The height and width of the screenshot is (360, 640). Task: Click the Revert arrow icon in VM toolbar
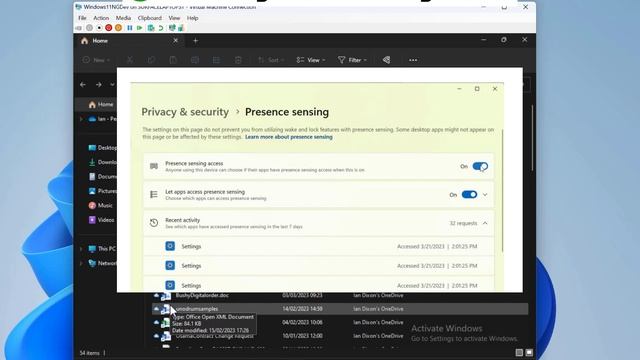coord(161,28)
